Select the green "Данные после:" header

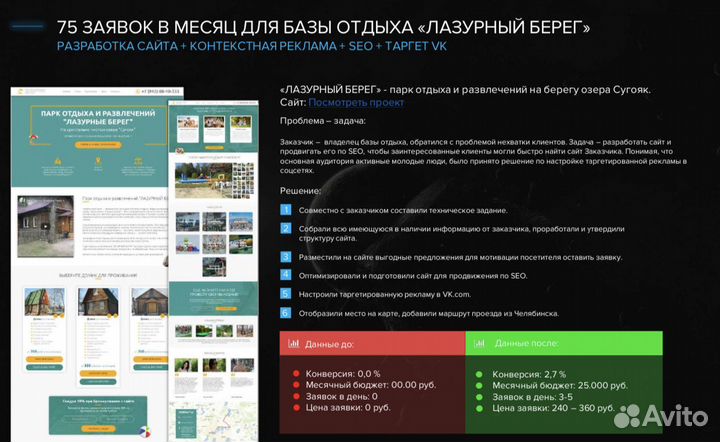[564, 343]
